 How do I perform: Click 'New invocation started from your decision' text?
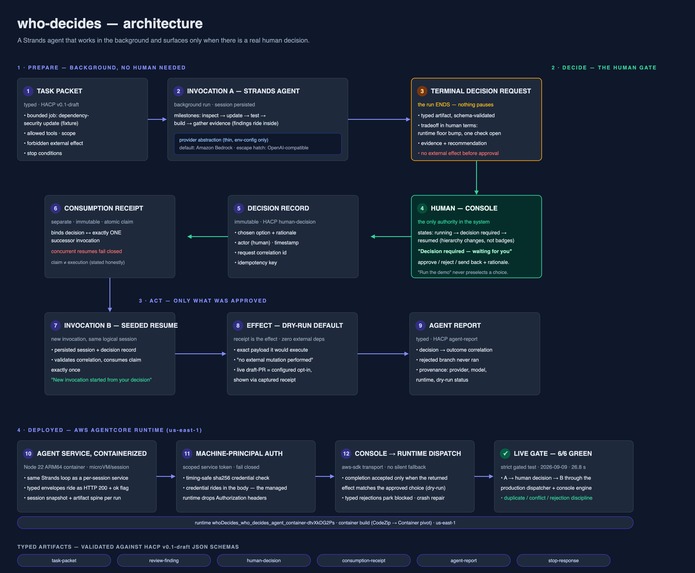click(x=102, y=380)
